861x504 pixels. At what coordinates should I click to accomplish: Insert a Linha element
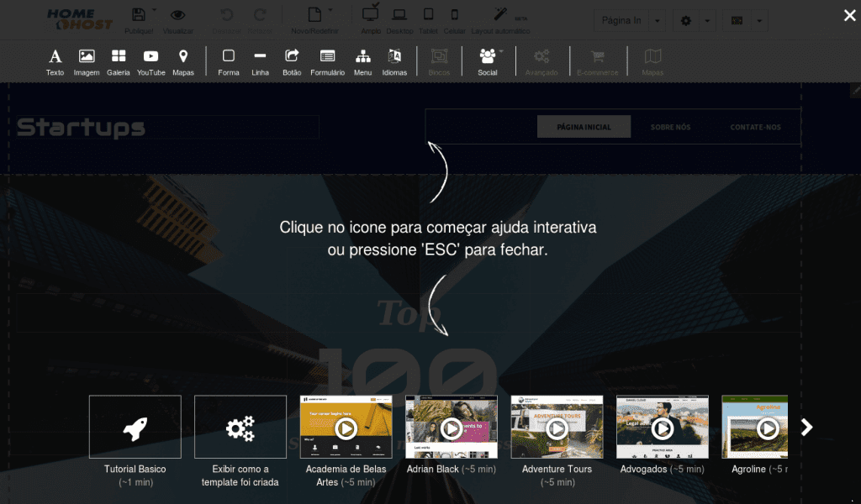point(261,62)
